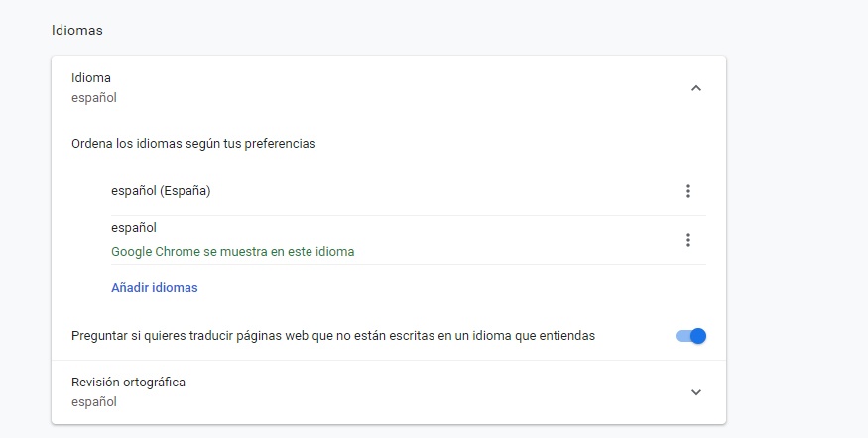Image resolution: width=868 pixels, height=438 pixels.
Task: Click the español subtitle under Idioma
Action: (94, 98)
